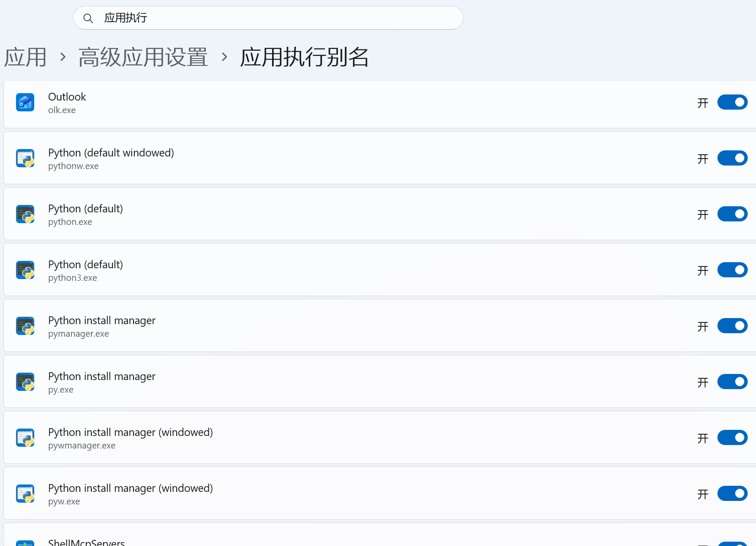The width and height of the screenshot is (756, 546).
Task: Open the 高级应用设置 breadcrumb
Action: pos(143,57)
